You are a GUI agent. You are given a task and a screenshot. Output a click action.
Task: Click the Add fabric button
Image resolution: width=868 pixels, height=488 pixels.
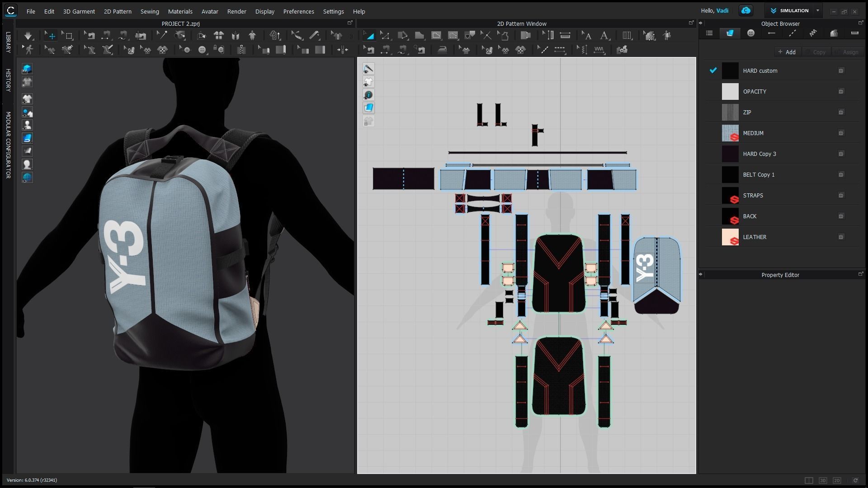coord(787,52)
